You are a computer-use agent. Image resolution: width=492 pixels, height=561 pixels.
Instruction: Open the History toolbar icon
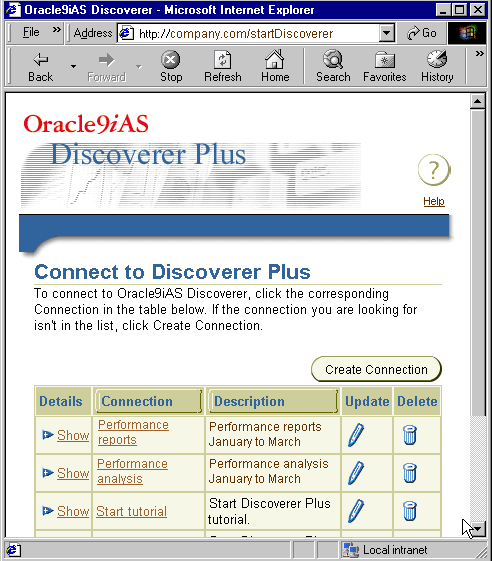pos(437,59)
